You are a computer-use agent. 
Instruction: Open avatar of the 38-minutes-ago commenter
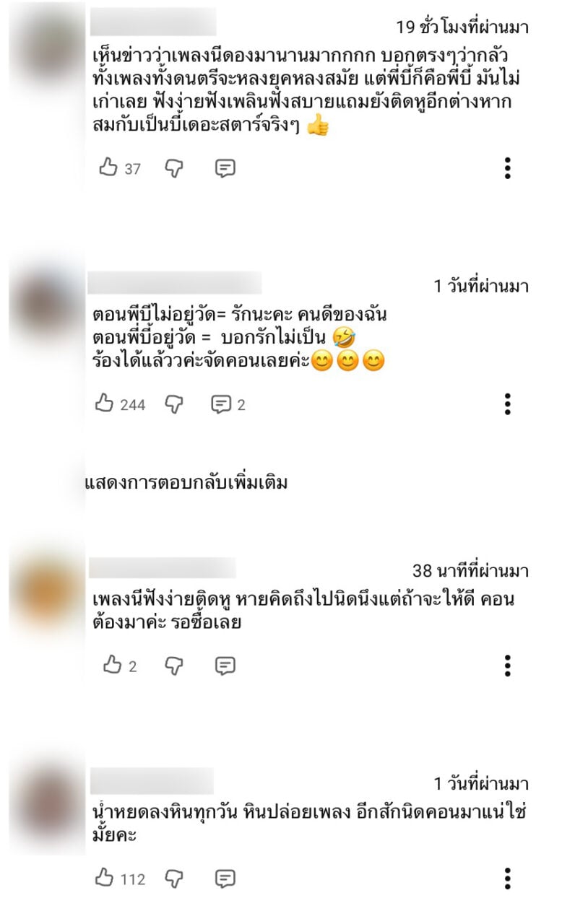click(49, 590)
